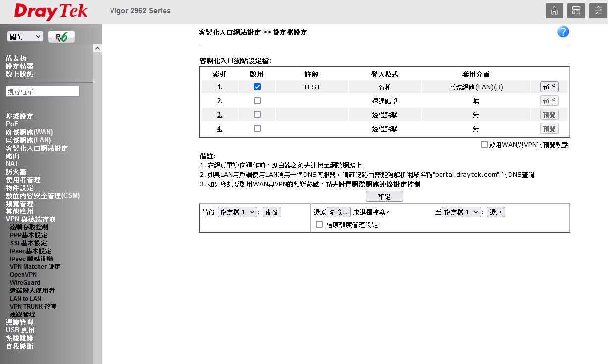Toggle 啟用WAN與VPN的預覽熱點 checkbox
The image size is (608, 364).
(x=484, y=145)
